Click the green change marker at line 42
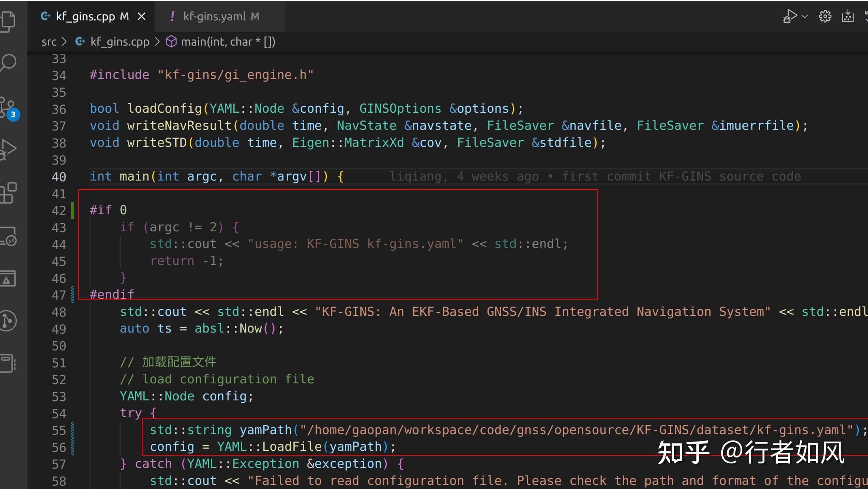 coord(73,210)
